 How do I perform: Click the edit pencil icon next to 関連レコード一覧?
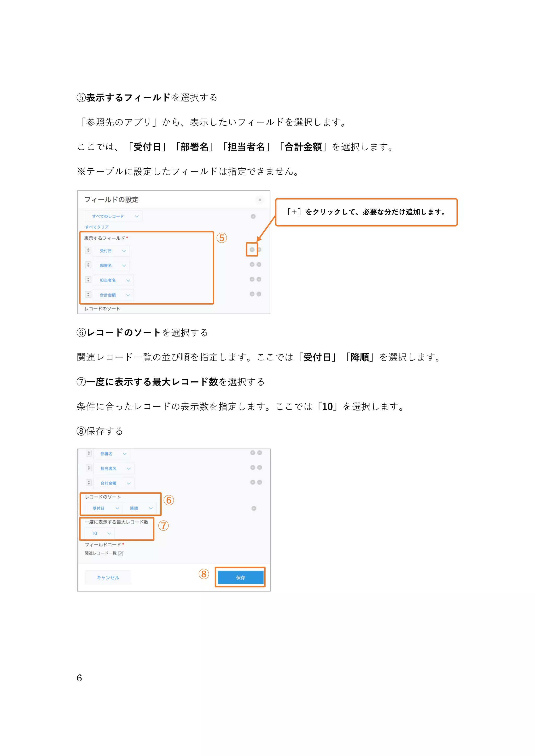(x=121, y=553)
